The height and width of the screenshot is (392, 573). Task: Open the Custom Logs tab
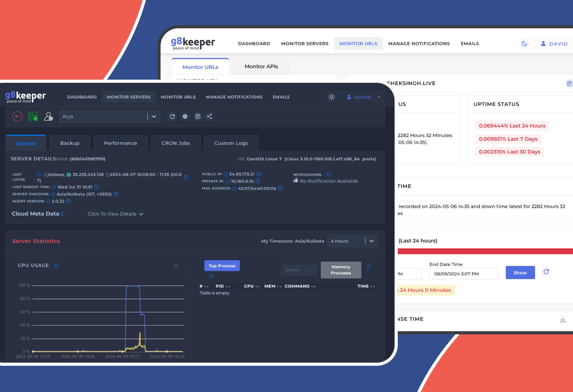pos(231,143)
